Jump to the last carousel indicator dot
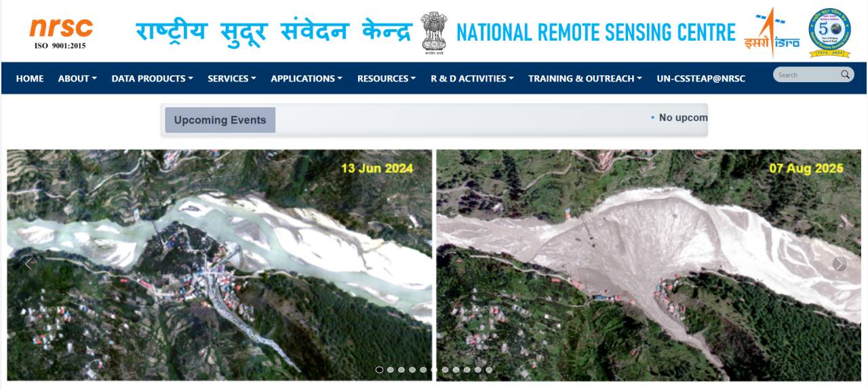This screenshot has height=389, width=868. pyautogui.click(x=489, y=370)
